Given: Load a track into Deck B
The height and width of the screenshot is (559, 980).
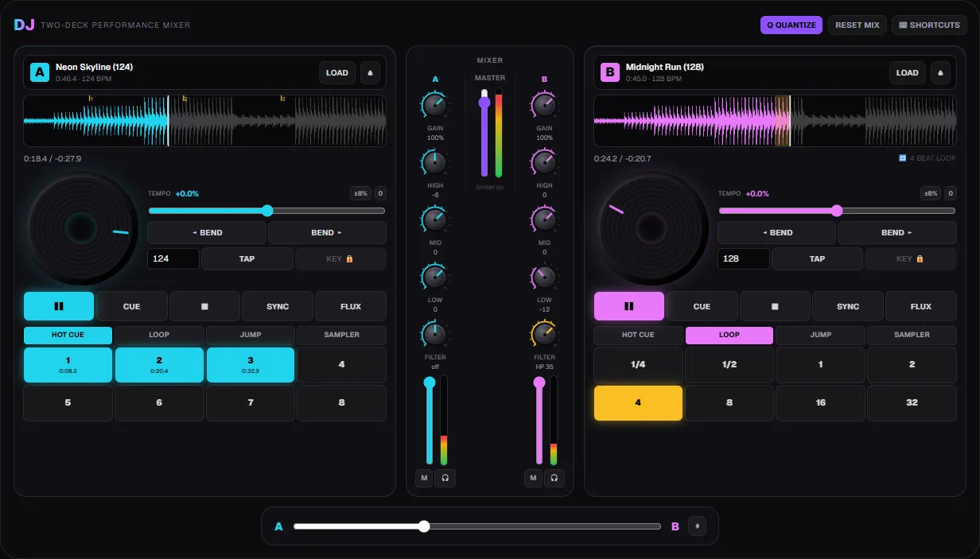Looking at the screenshot, I should (x=908, y=72).
